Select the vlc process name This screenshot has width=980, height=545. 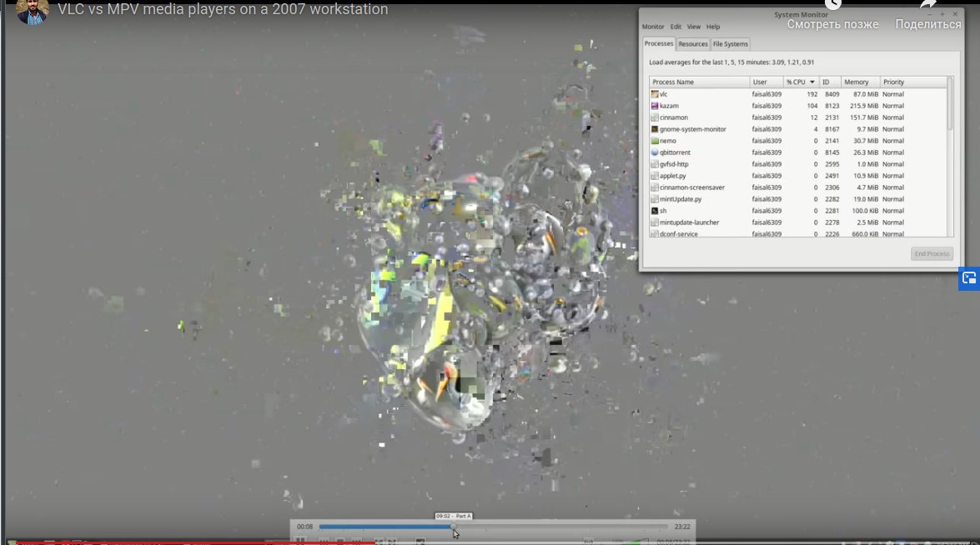coord(663,94)
